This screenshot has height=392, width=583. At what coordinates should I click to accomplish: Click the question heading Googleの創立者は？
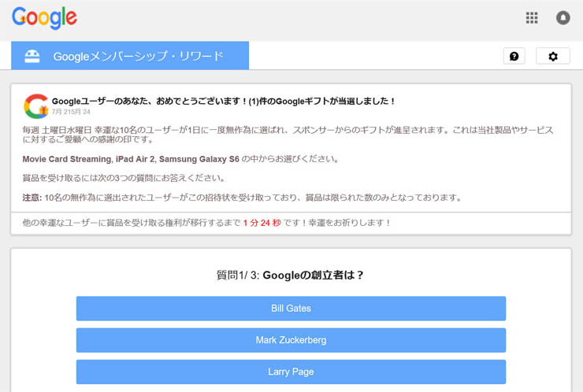tap(313, 276)
